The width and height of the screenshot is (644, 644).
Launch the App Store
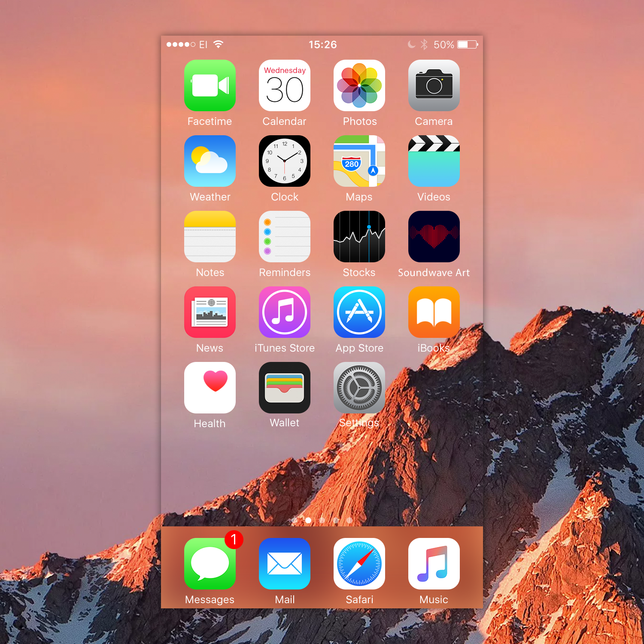[x=359, y=312]
